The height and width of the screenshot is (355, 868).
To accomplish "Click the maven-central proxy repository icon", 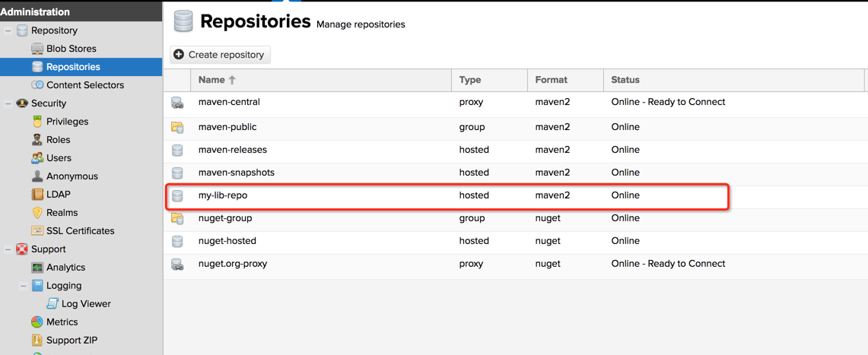I will [x=177, y=103].
